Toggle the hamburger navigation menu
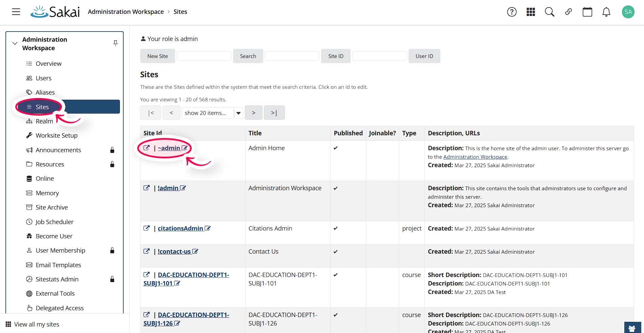Viewport: 644px width, 333px height. 16,12
